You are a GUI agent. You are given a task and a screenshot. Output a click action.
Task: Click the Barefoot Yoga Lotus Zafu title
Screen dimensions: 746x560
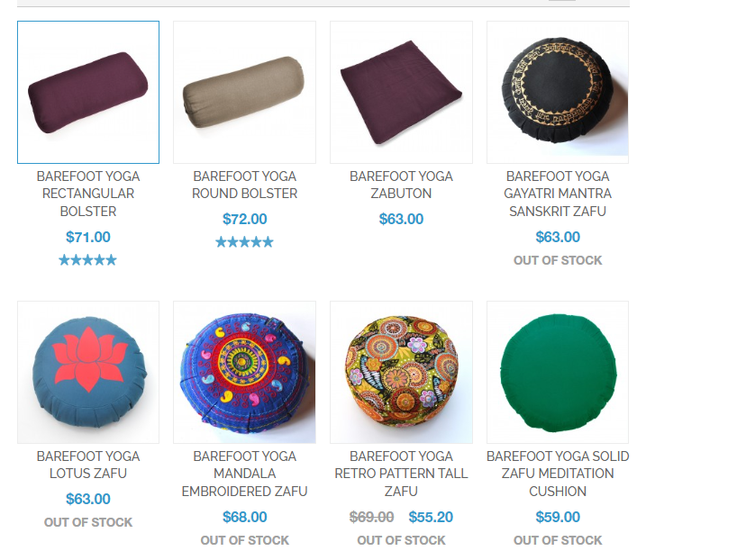pyautogui.click(x=88, y=465)
